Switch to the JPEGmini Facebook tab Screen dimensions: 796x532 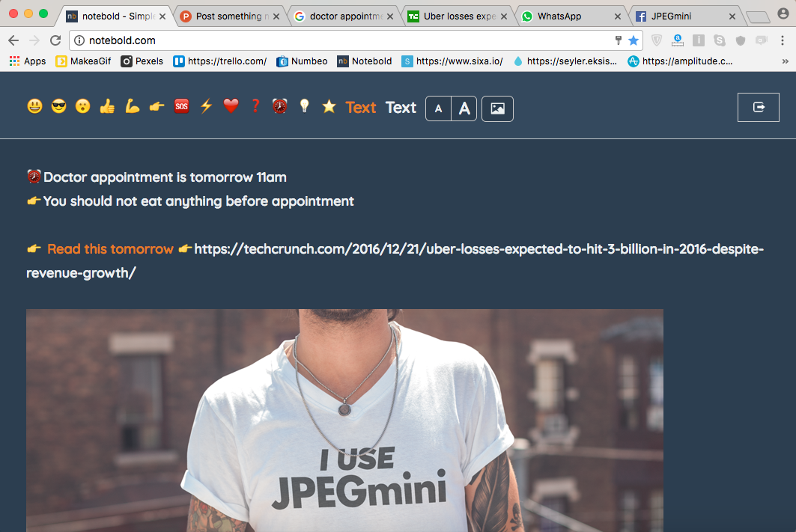(685, 16)
